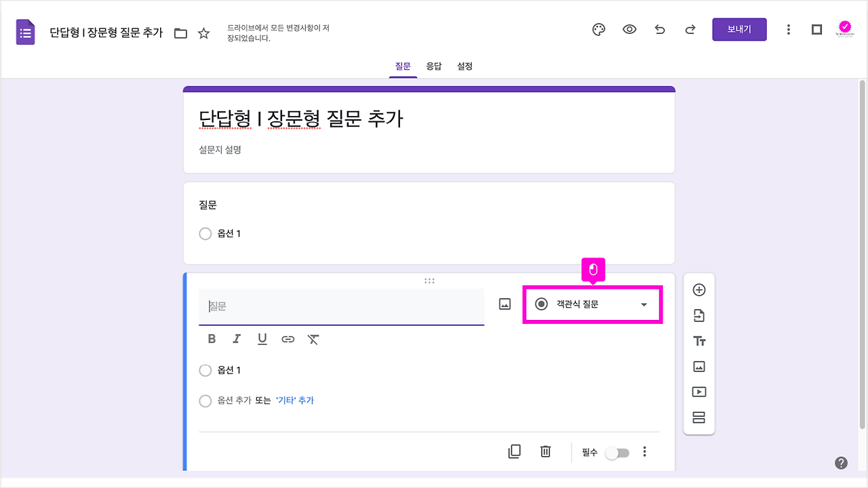Screen dimensions: 868x488
Task: Select the import questions icon in the sidebar
Action: [x=698, y=315]
